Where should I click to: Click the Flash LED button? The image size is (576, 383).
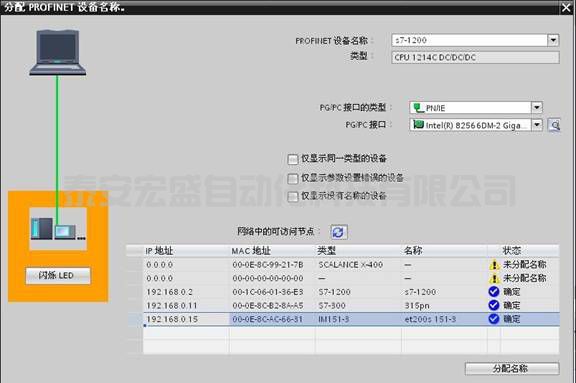pos(58,275)
